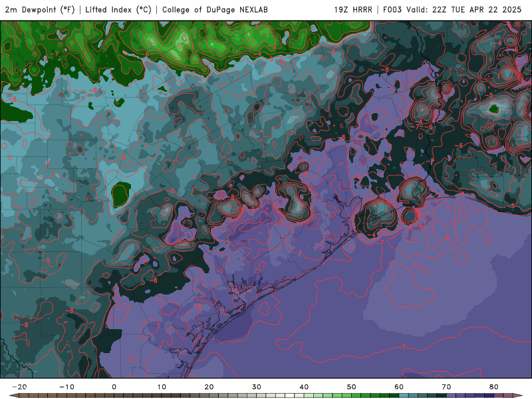Viewport: 532px width, 399px height.
Task: Click the 60 label on the color scale
Action: (399, 387)
